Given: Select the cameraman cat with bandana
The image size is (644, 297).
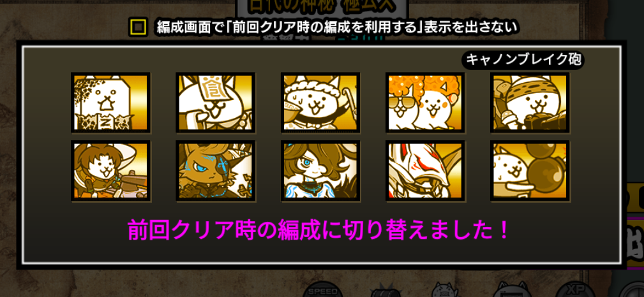Looking at the screenshot, I should 530,103.
